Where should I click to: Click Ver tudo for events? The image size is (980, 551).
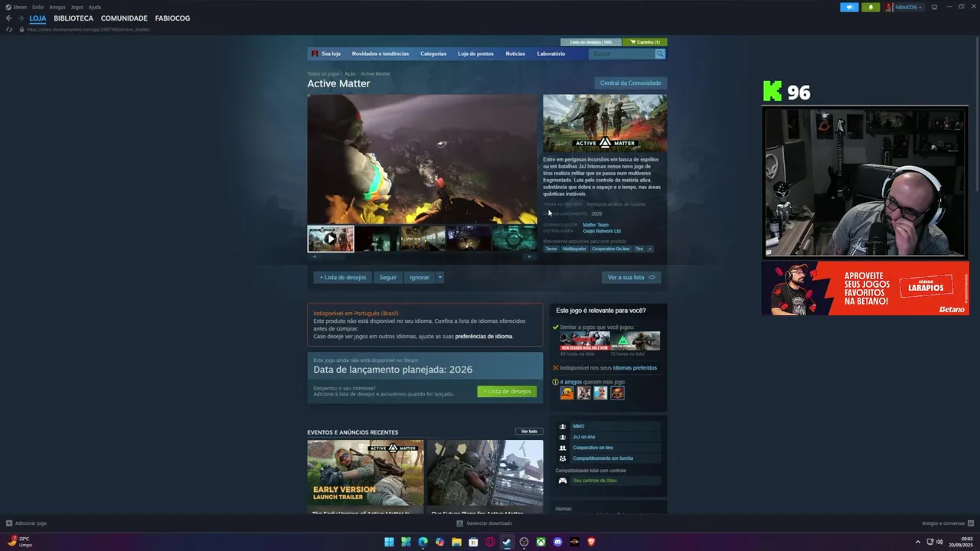(529, 431)
